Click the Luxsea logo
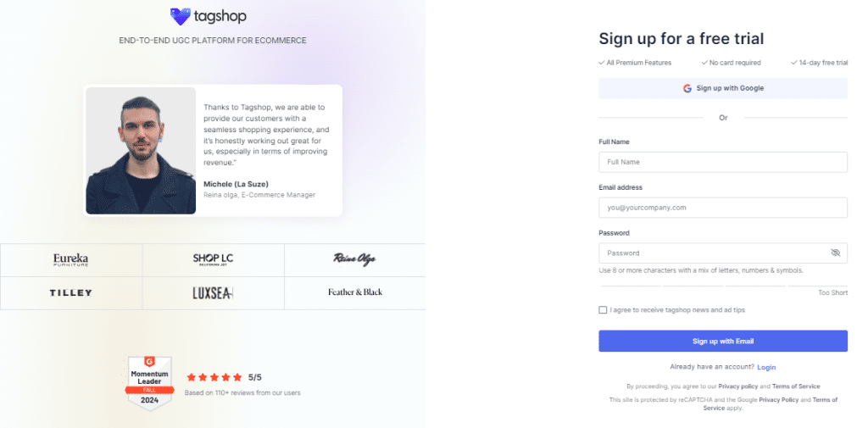This screenshot has height=428, width=868. (x=213, y=292)
